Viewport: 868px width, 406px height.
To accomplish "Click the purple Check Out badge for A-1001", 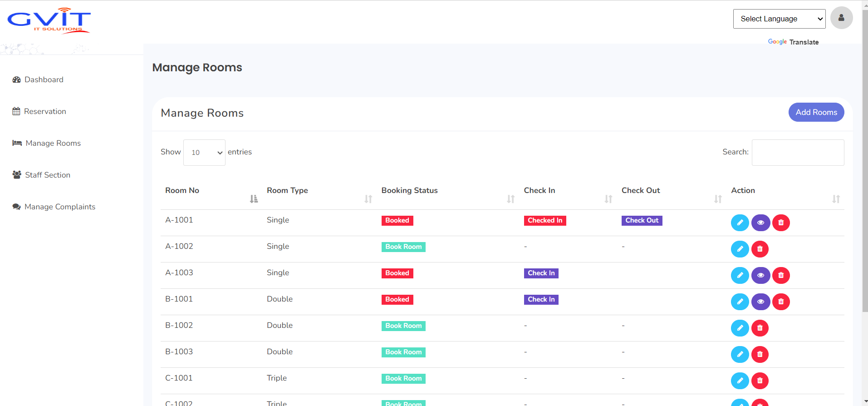I will (x=642, y=220).
